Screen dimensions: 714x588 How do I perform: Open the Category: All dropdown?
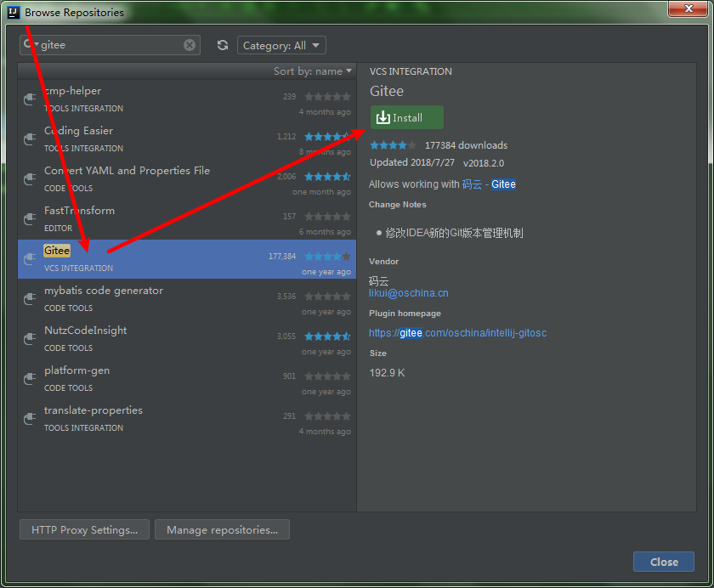coord(281,45)
